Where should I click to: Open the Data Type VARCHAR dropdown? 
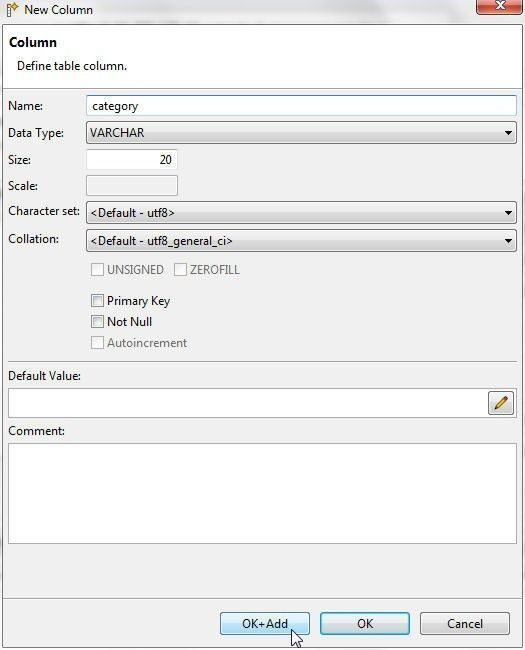(301, 133)
